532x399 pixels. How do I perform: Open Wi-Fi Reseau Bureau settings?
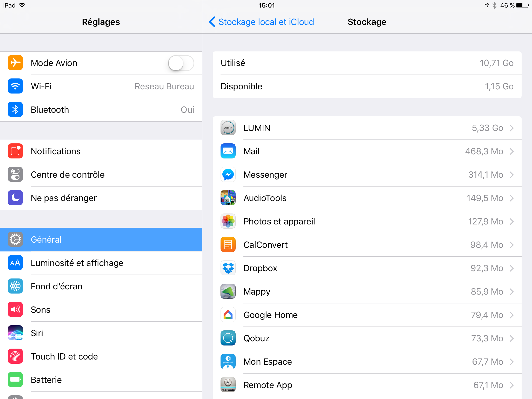101,86
